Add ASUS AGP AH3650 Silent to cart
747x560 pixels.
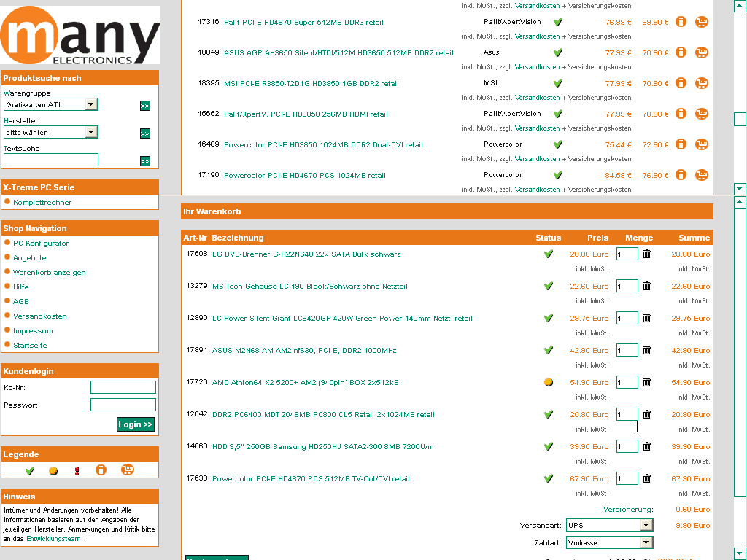tap(701, 52)
